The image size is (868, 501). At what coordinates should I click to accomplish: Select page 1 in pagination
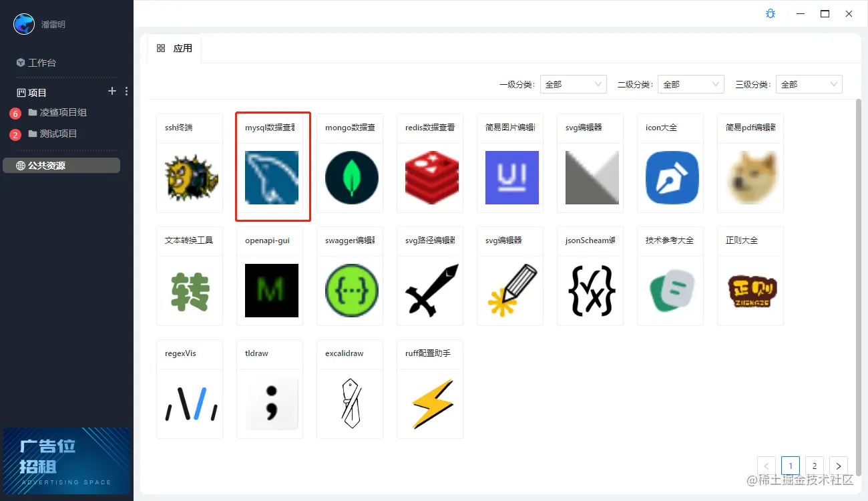click(790, 466)
